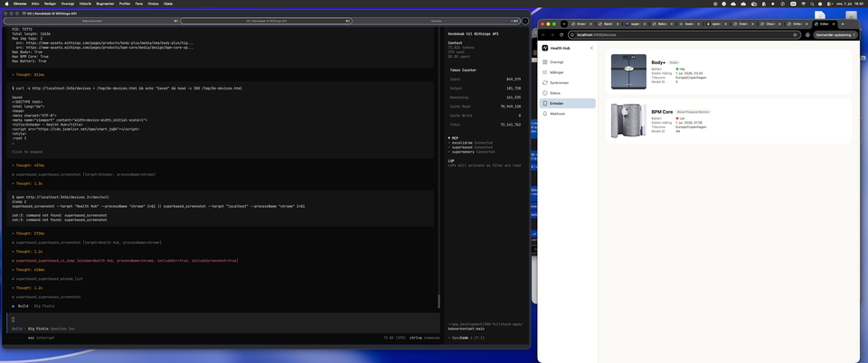Close the active Enheder Chrome tab
Image resolution: width=868 pixels, height=363 pixels.
click(835, 24)
